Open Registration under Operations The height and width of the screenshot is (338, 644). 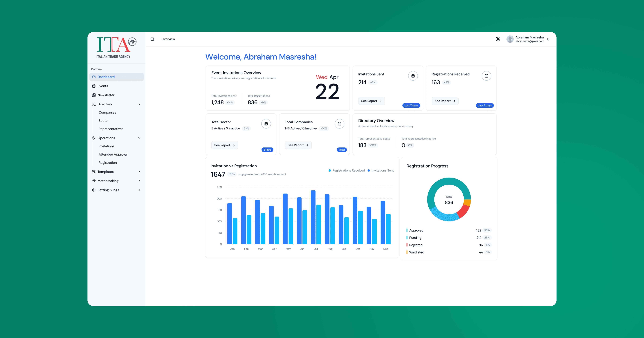tap(107, 163)
